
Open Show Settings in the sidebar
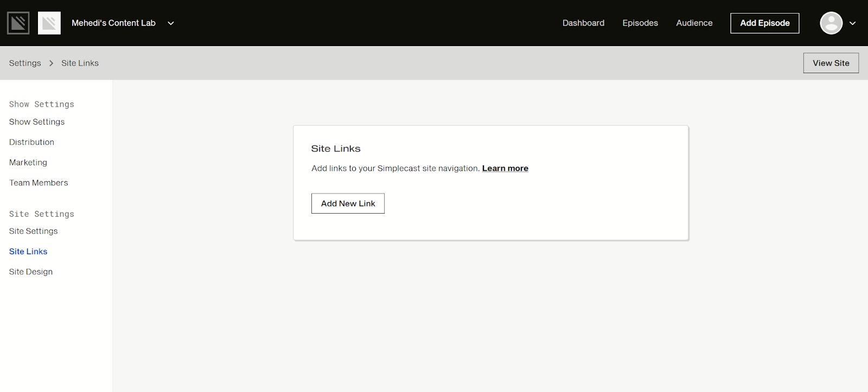(x=37, y=122)
